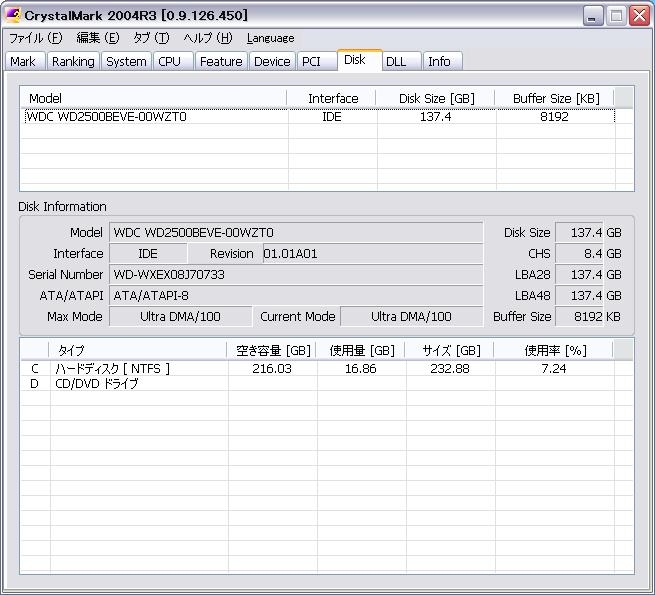The height and width of the screenshot is (595, 655).
Task: Minimize the CrystalMark window
Action: click(594, 15)
